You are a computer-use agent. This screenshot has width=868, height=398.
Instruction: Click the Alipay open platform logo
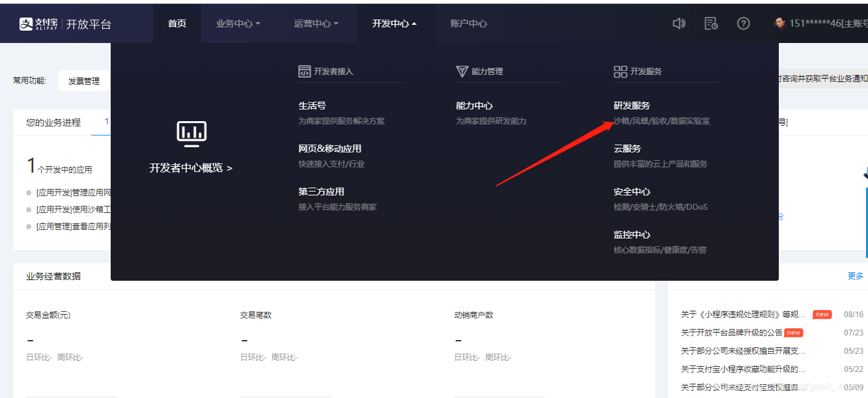pos(65,24)
